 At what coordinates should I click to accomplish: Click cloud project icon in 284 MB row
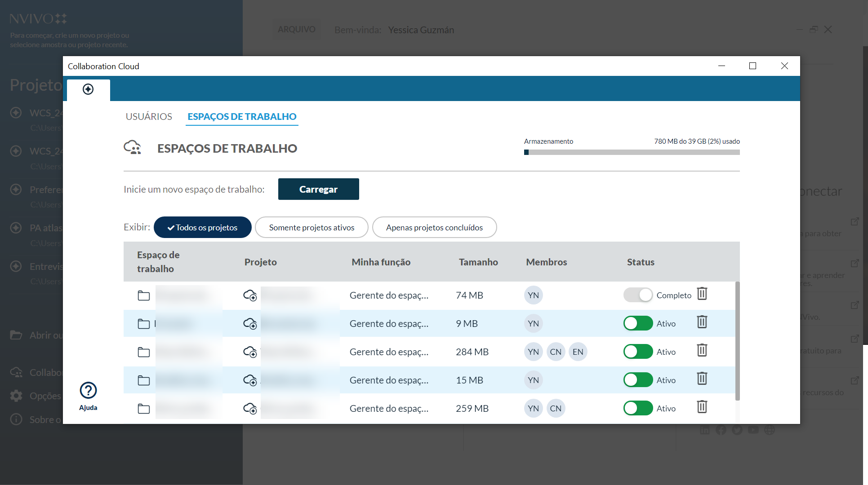tap(250, 352)
